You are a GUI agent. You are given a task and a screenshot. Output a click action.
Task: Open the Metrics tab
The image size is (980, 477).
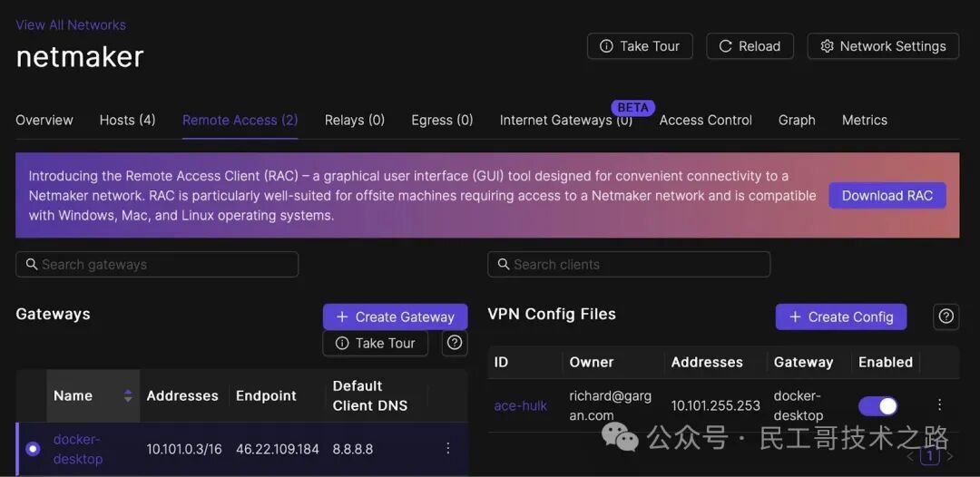point(864,120)
